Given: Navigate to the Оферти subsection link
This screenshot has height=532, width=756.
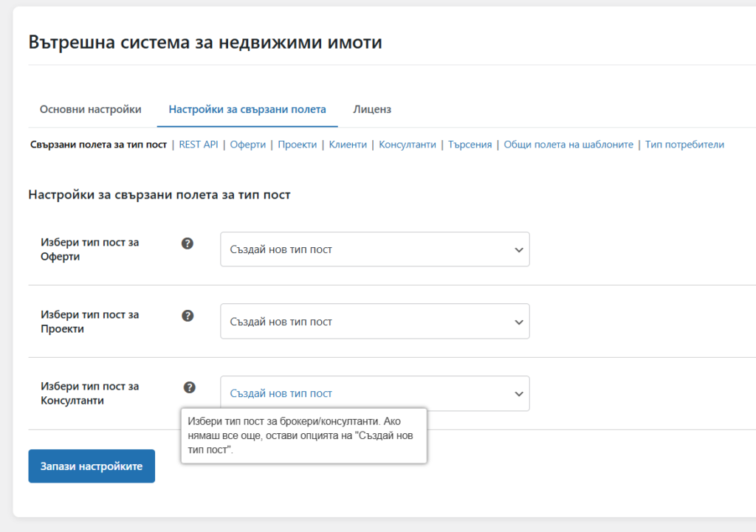Looking at the screenshot, I should (x=247, y=145).
